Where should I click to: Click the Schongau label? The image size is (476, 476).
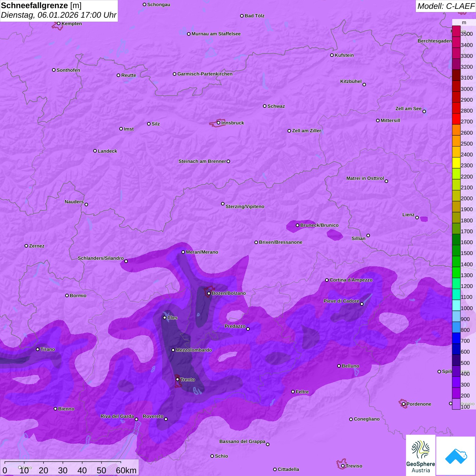point(159,4)
